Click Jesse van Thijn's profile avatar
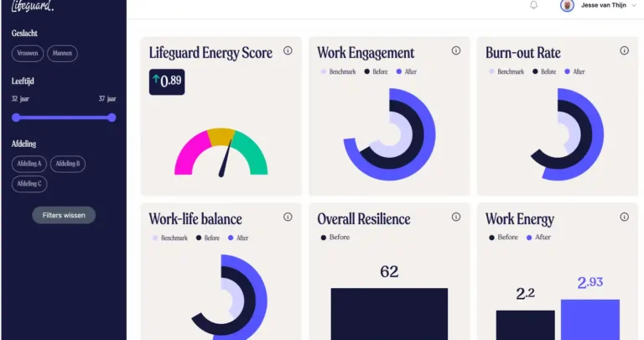This screenshot has height=340, width=644. 567,5
